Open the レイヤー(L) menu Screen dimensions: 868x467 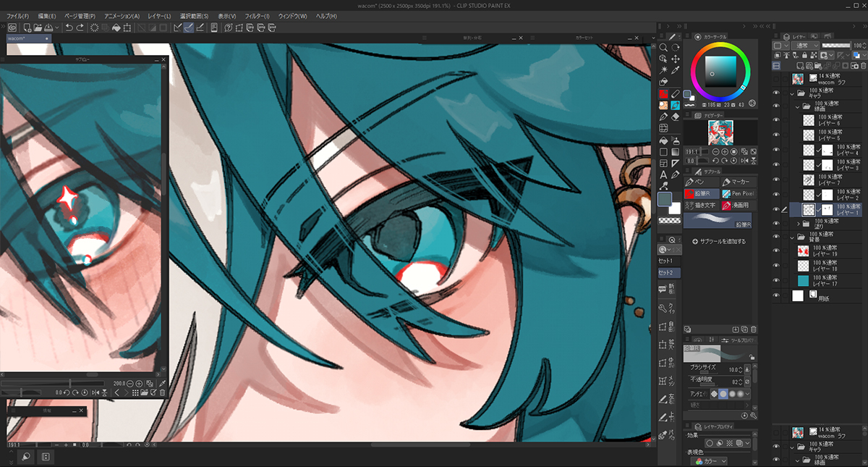159,16
